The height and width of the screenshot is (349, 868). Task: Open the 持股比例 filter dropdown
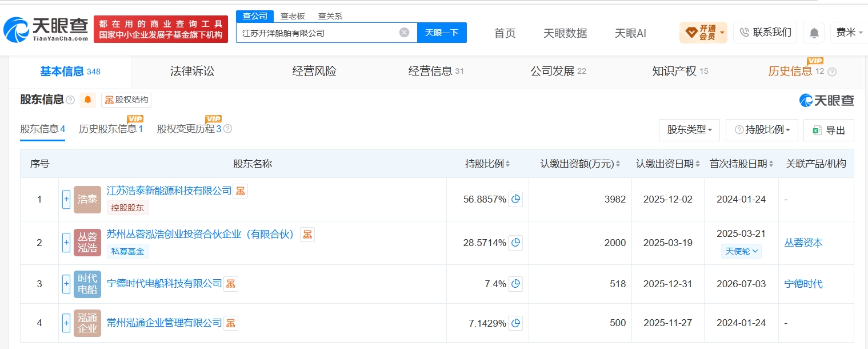tap(762, 130)
